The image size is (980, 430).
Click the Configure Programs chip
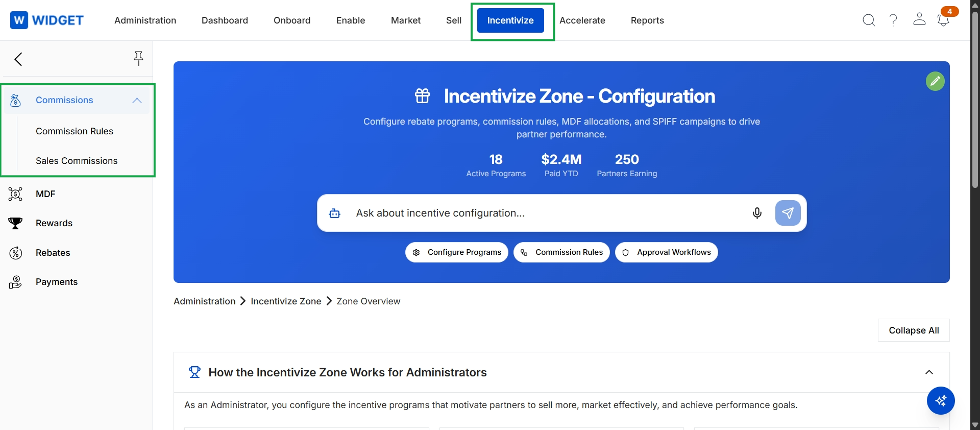coord(457,252)
